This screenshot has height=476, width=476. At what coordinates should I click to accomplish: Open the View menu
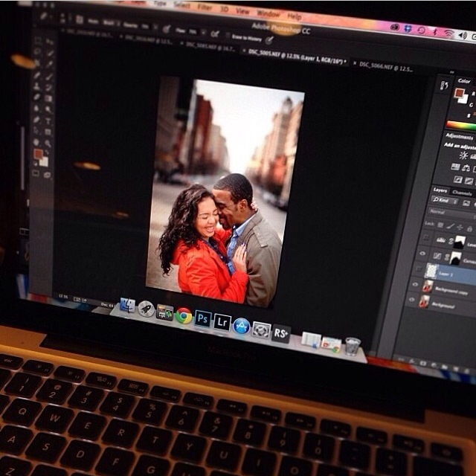(242, 11)
